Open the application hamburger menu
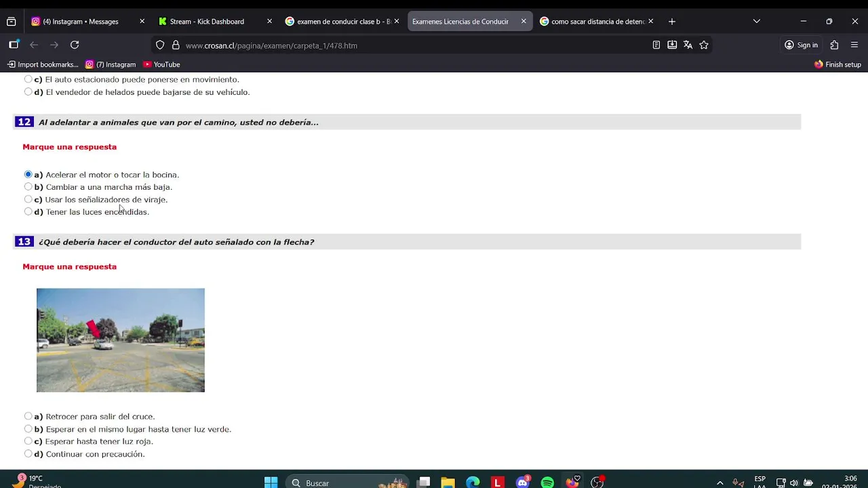 click(854, 45)
